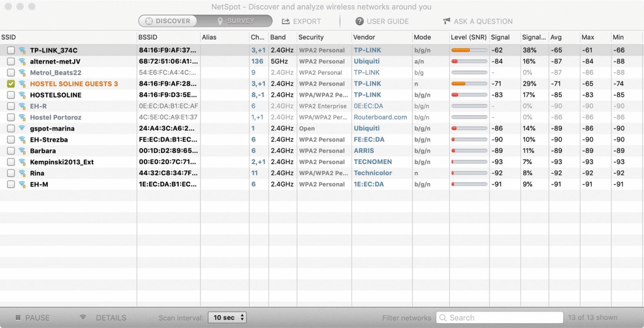Click the Wi-Fi icon beside TP-LINK_374C

pyautogui.click(x=22, y=50)
